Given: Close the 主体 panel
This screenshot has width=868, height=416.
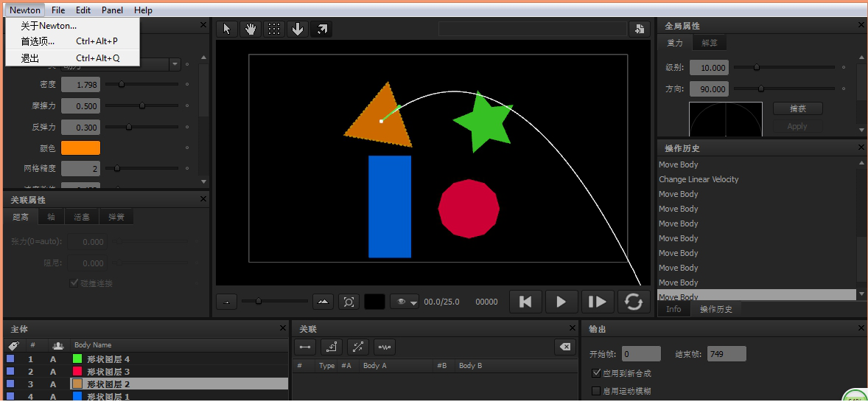Looking at the screenshot, I should 283,328.
